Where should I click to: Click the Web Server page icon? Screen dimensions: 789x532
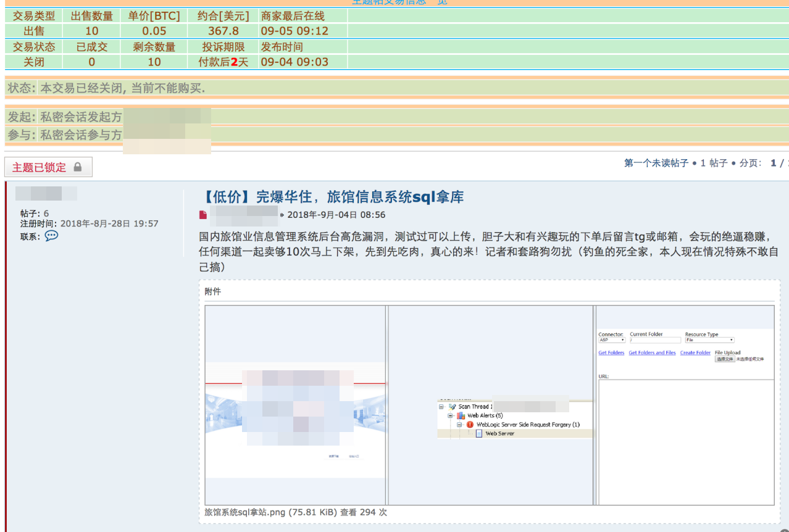[x=479, y=434]
